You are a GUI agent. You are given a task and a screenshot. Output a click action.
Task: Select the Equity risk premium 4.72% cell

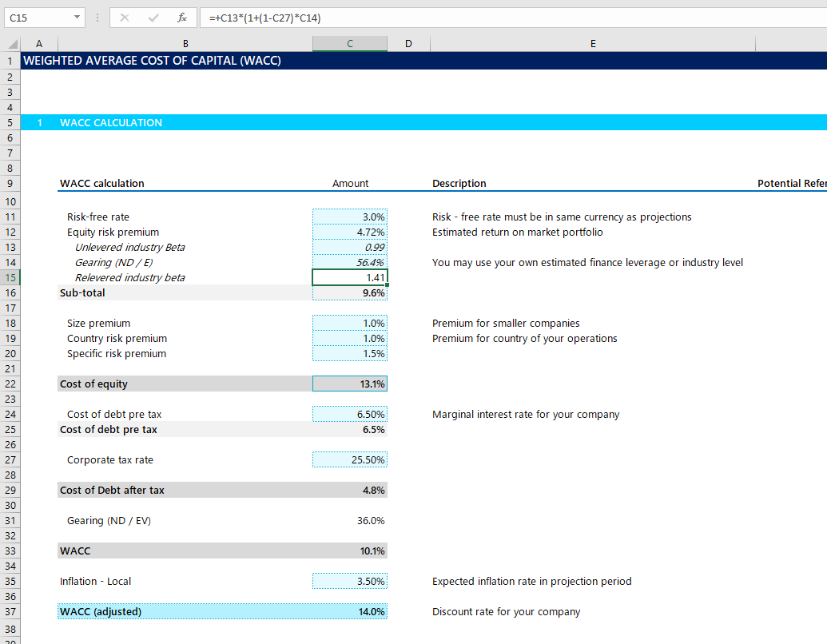tap(349, 232)
